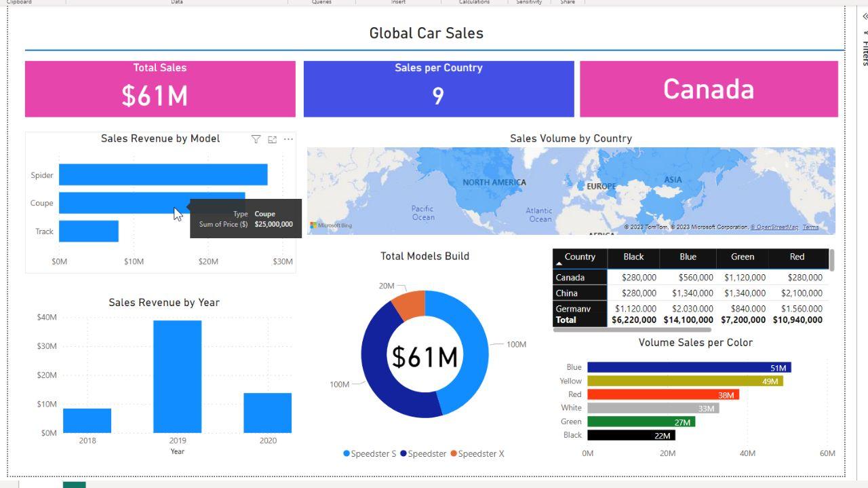Click the Sales Revenue by Year chart title
The image size is (868, 488).
[x=164, y=303]
